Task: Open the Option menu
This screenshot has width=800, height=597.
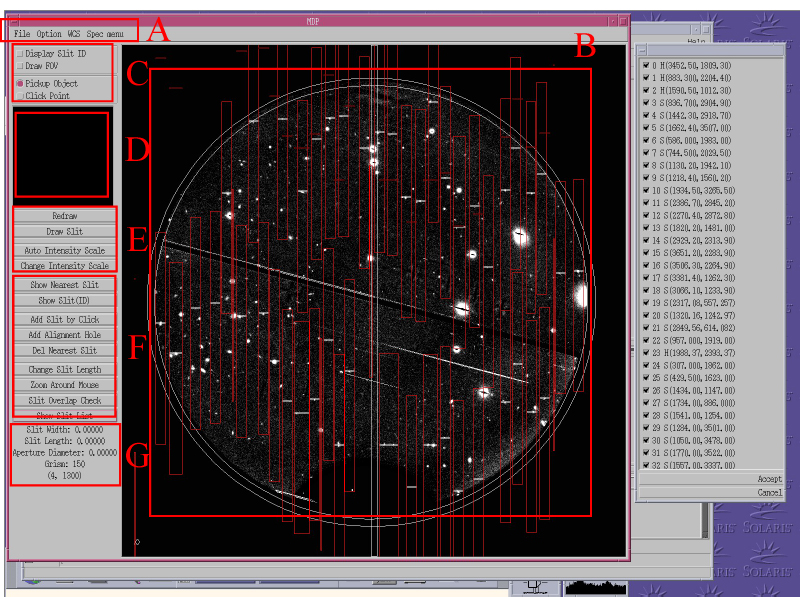Action: 49,34
